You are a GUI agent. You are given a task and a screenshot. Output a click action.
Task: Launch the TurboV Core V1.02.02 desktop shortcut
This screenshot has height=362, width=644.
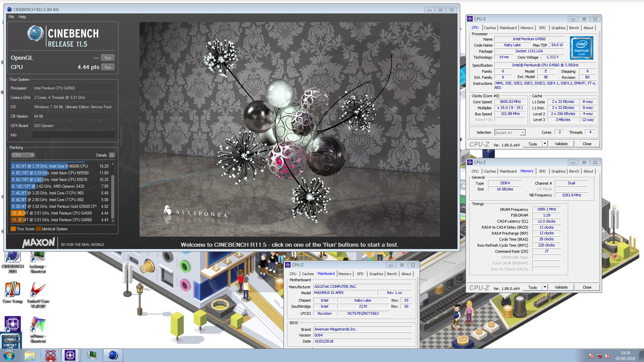(38, 295)
